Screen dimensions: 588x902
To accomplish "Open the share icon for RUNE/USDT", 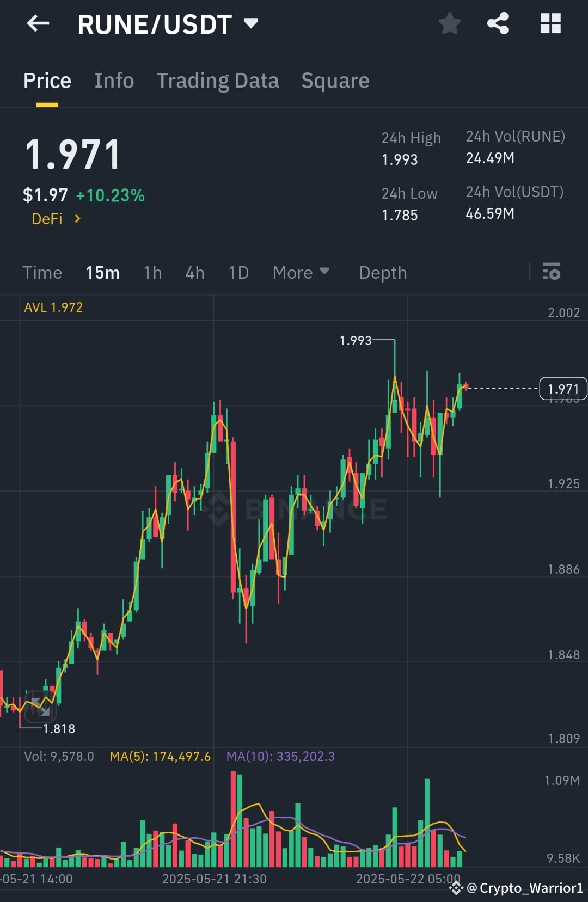I will [x=497, y=23].
